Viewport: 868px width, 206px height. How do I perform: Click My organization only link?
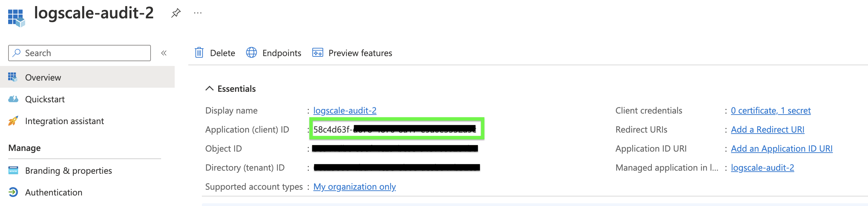(x=354, y=187)
